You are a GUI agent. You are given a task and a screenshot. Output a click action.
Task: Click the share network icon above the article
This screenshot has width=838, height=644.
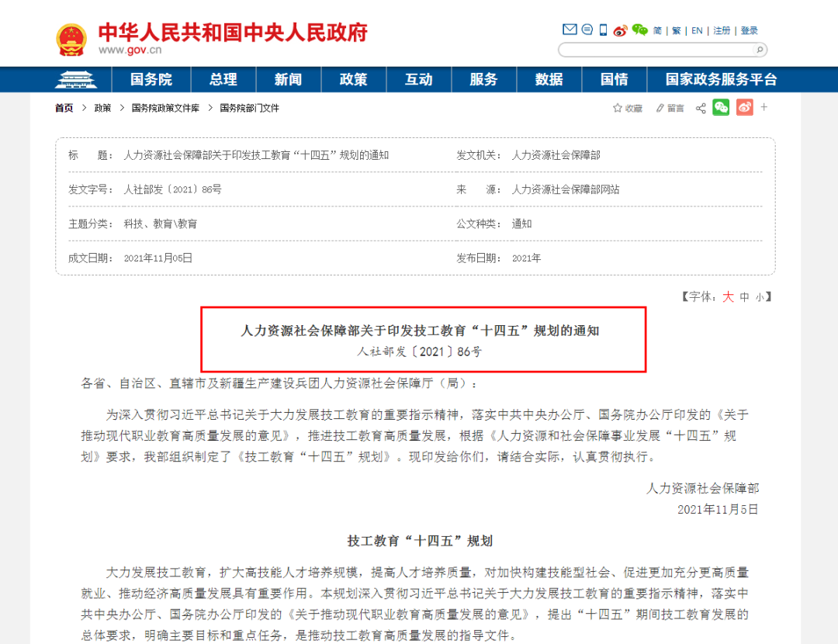tap(701, 107)
